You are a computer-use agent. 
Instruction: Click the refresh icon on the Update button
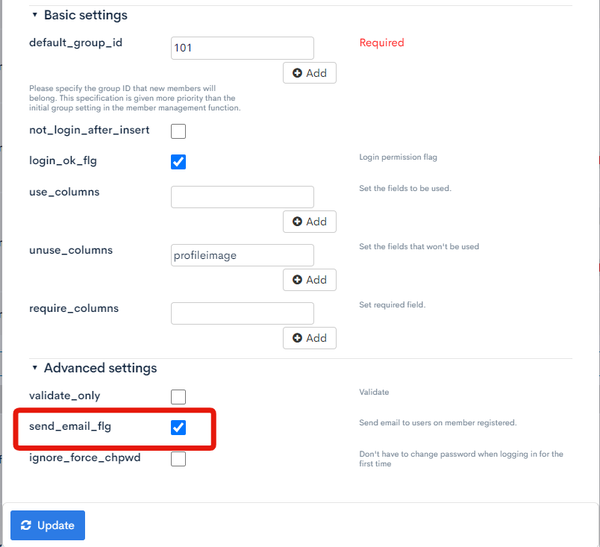[26, 525]
